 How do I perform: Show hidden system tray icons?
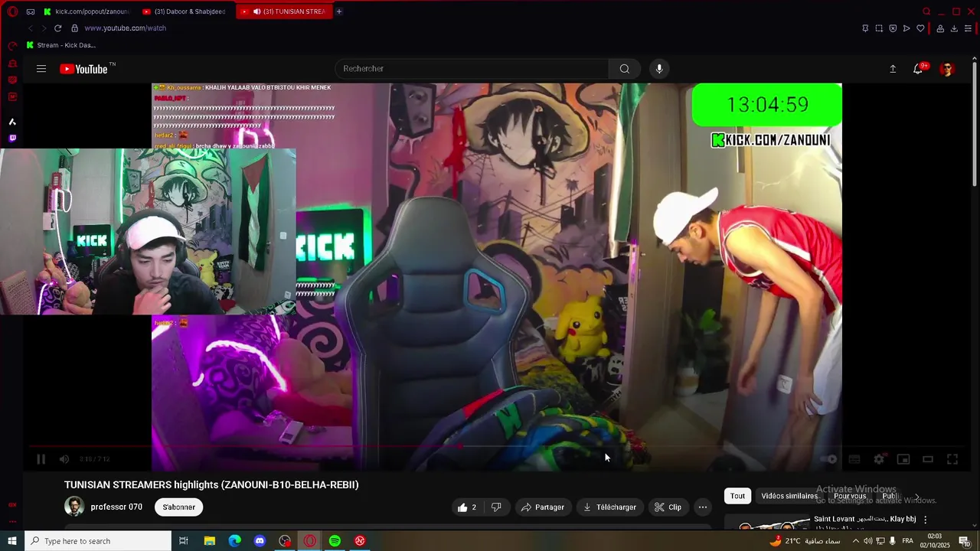point(856,541)
